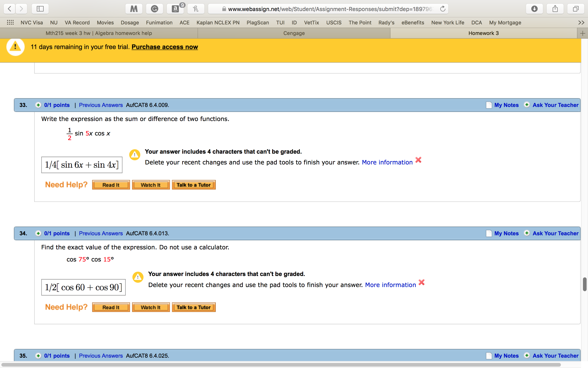Open the Grammarly extension icon

155,9
